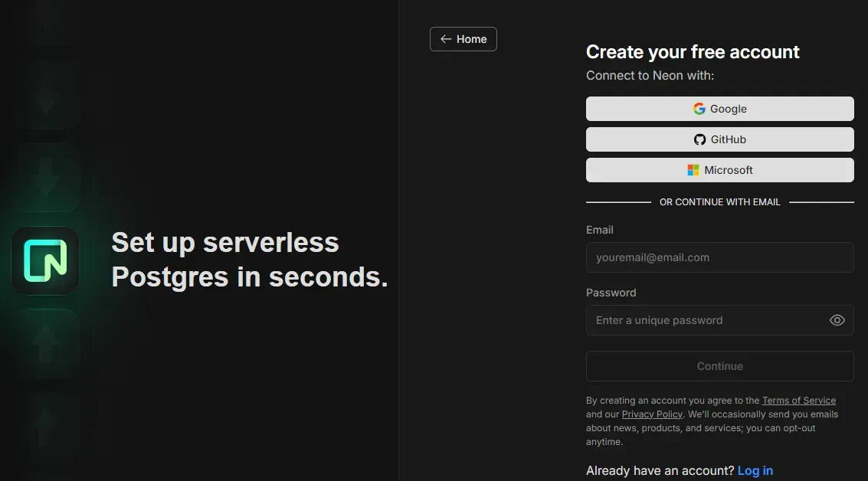Focus the Email input field
This screenshot has height=481, width=868.
719,257
